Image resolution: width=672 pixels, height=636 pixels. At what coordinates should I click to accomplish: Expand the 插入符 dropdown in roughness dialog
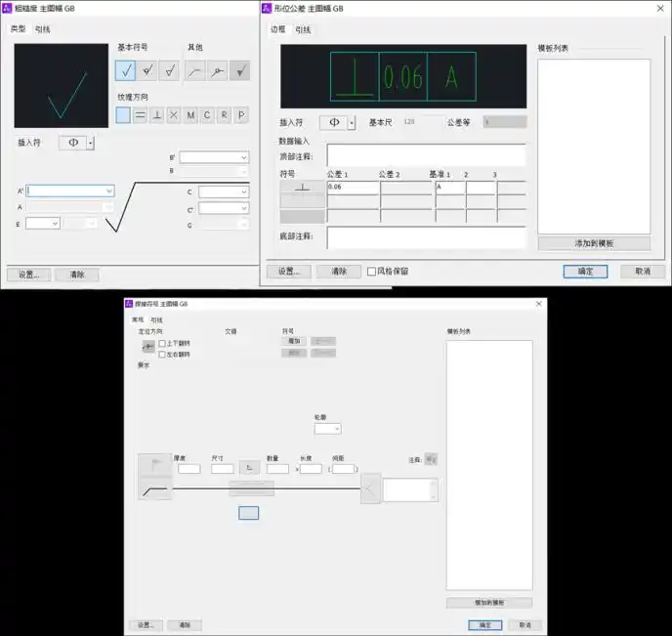(90, 143)
